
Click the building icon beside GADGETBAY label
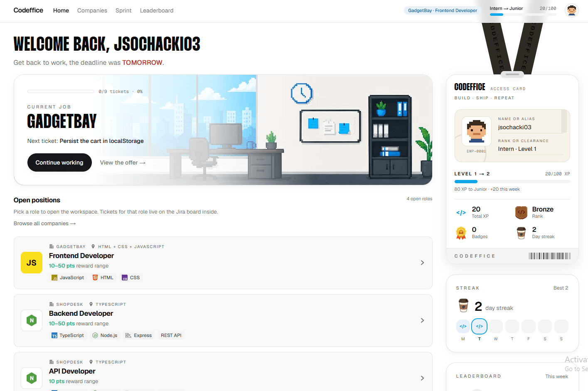tap(52, 246)
